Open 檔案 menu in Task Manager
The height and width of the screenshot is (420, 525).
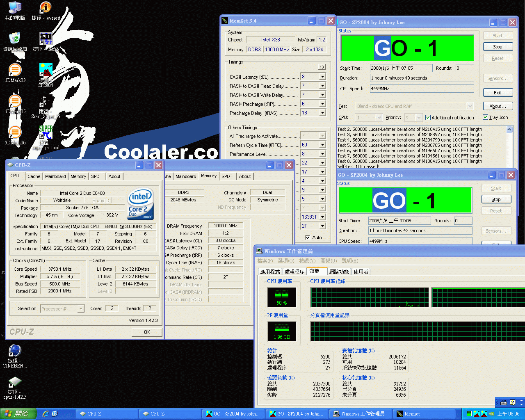click(265, 261)
